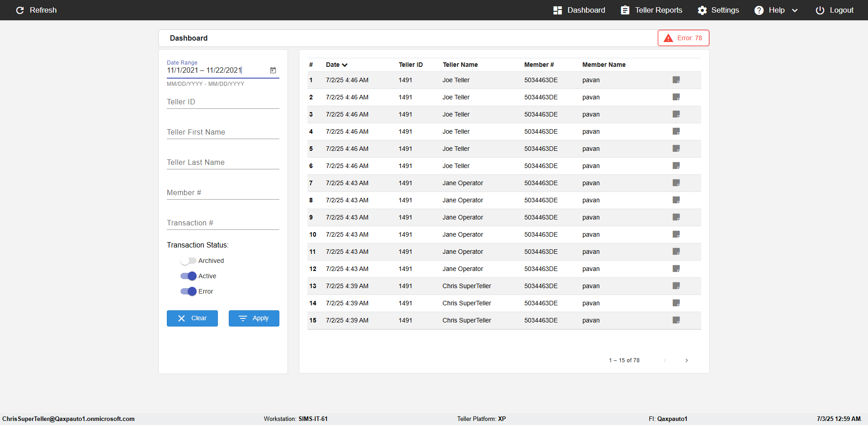Refresh the dashboard data

coord(36,10)
